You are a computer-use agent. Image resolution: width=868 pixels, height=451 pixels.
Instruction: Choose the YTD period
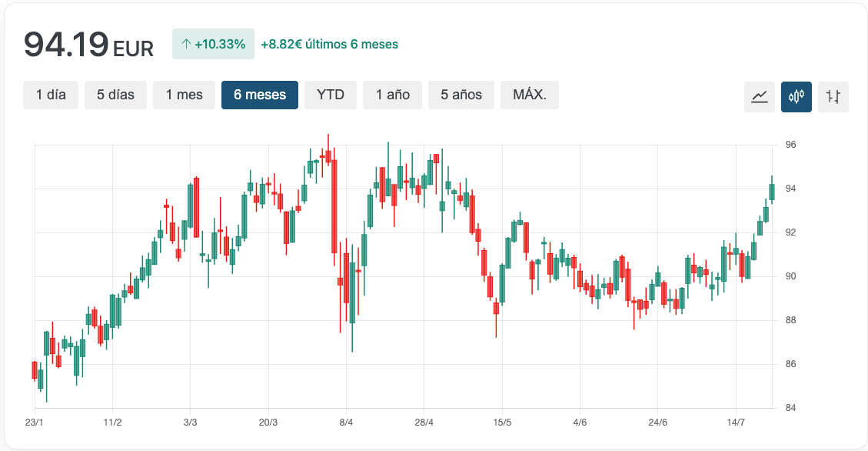pos(331,95)
